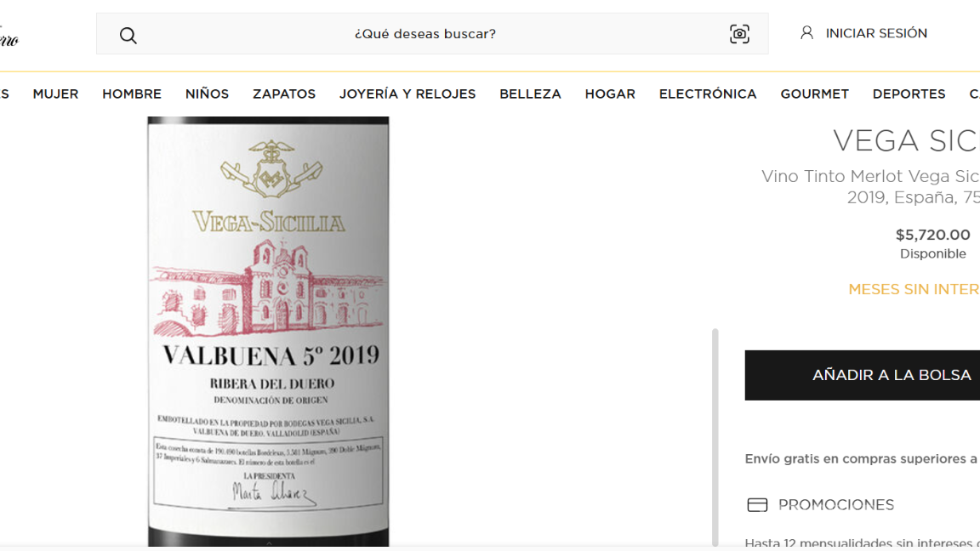Click the user profile icon
This screenshot has width=980, height=551.
806,33
